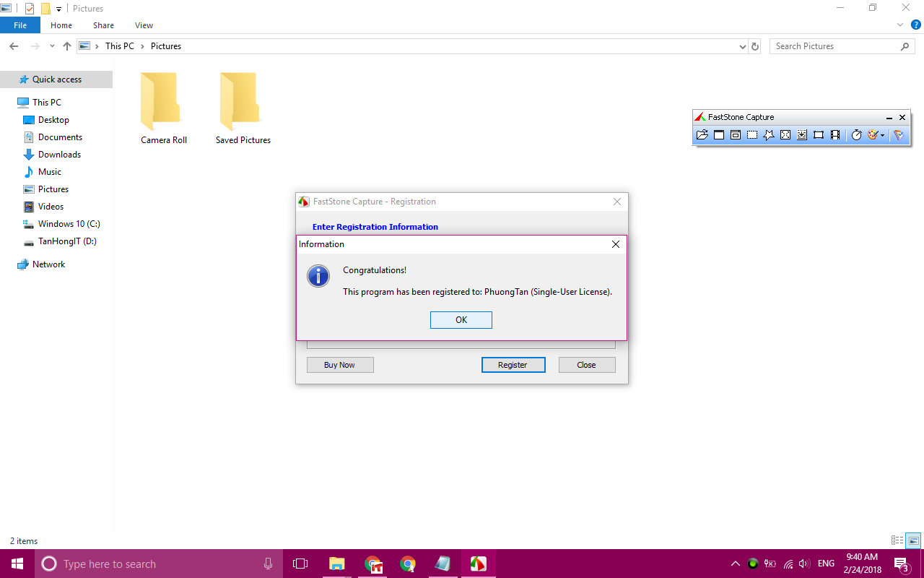Open the Quick Access Toolbar customize dropdown
The image size is (924, 578).
click(x=58, y=9)
